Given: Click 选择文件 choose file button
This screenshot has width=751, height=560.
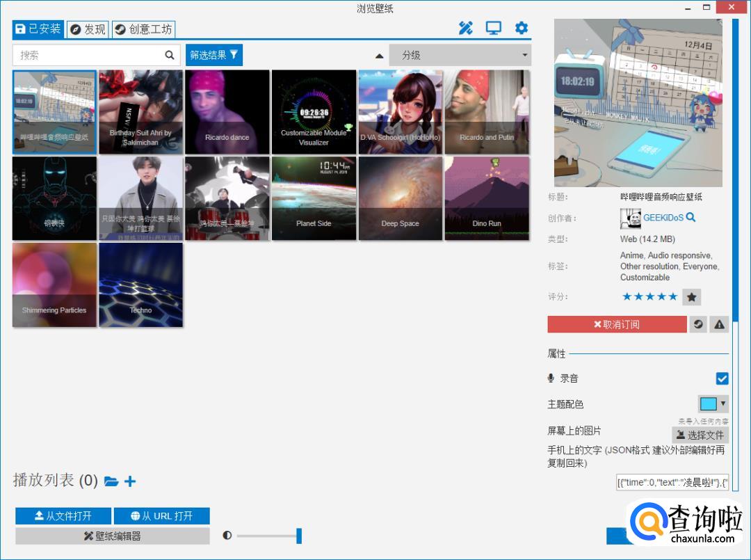Looking at the screenshot, I should click(700, 435).
